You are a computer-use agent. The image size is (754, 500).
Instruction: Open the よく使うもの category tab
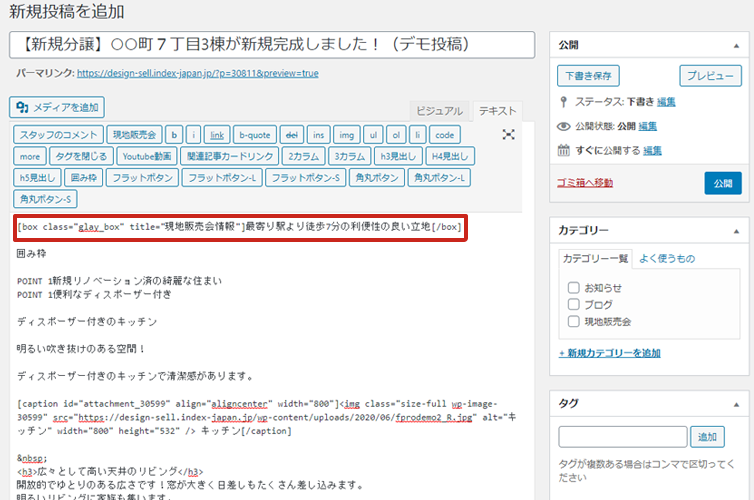click(x=666, y=258)
